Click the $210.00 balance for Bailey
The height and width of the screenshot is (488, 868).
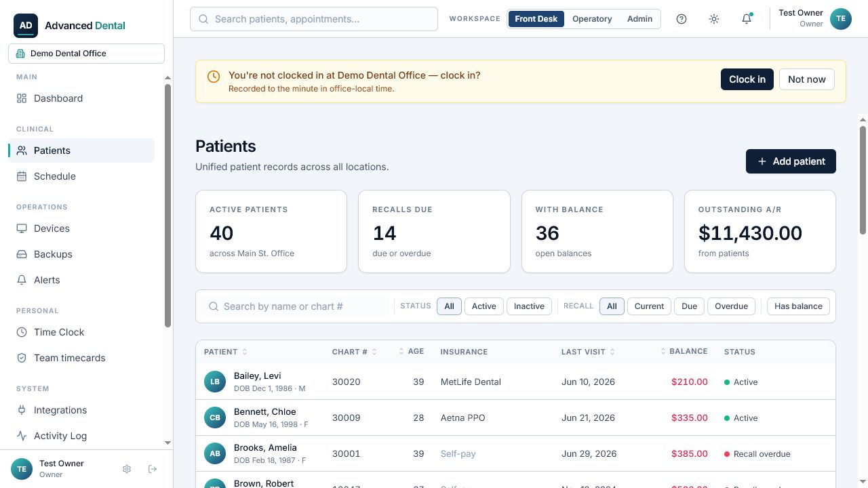(x=690, y=382)
